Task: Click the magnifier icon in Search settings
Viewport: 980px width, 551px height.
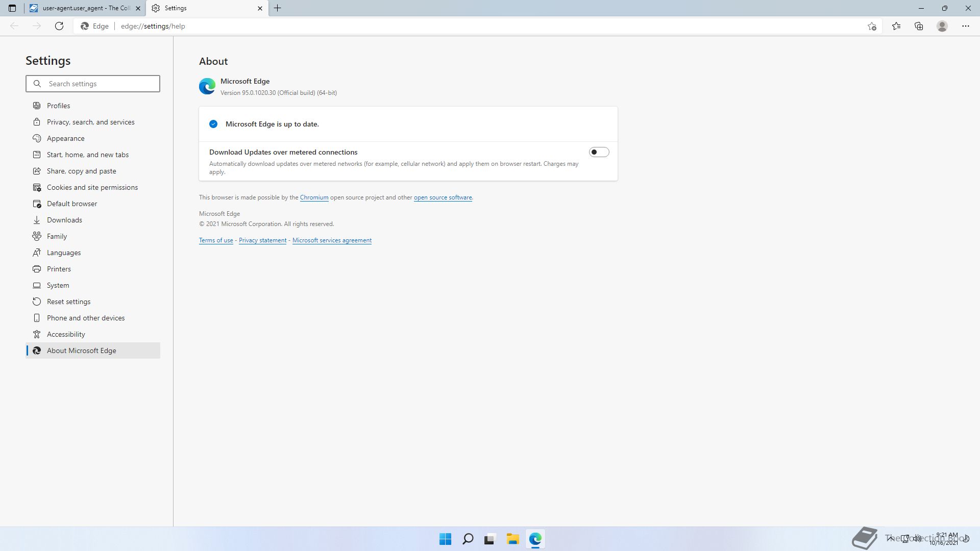Action: tap(37, 84)
